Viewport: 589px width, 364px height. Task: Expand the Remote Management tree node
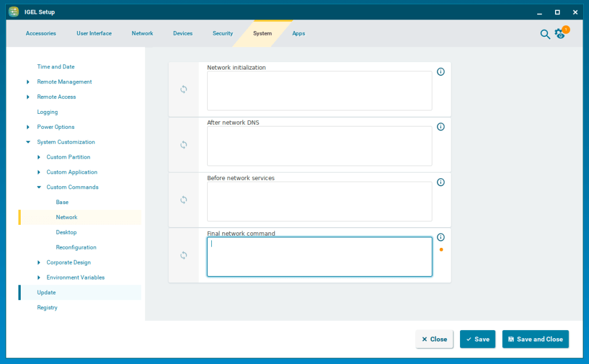coord(28,82)
